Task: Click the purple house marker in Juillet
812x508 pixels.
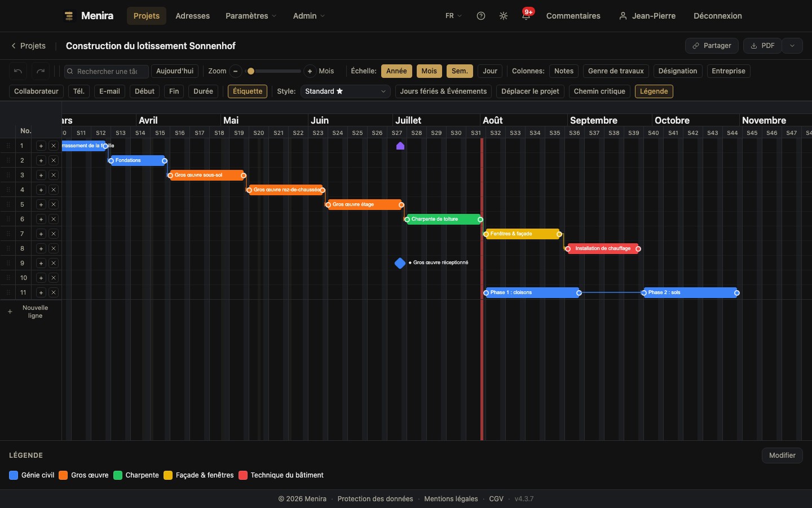Action: (400, 146)
